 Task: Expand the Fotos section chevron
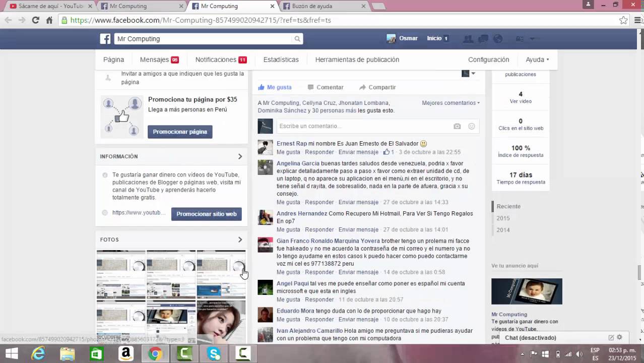(x=240, y=239)
